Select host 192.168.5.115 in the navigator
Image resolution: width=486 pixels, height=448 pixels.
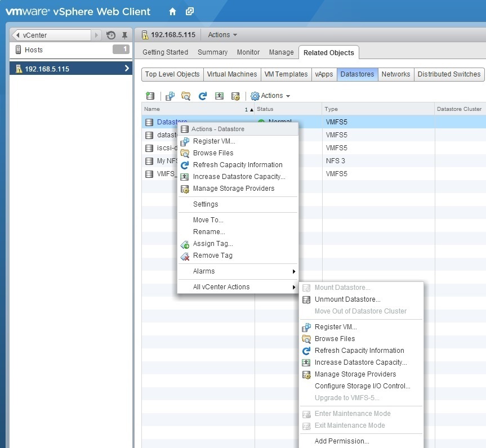coord(70,69)
